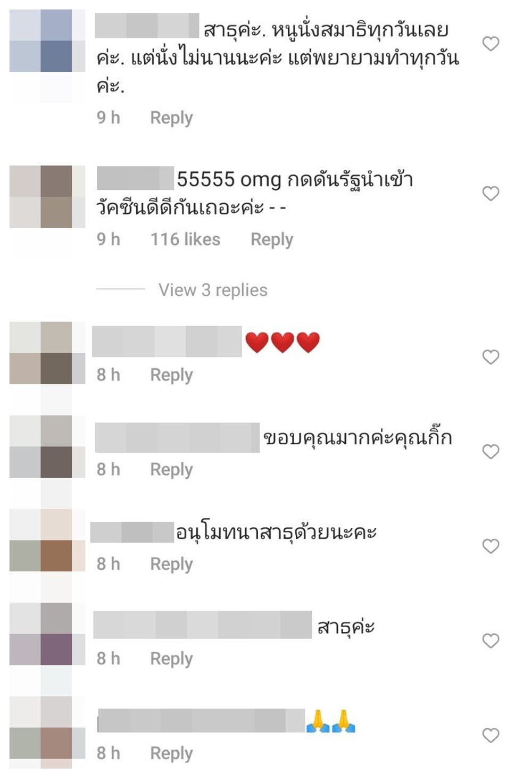This screenshot has height=773, width=532.
Task: Open the username before ขอบคุณมากค่ะคุณกิ๊ก
Action: click(177, 437)
